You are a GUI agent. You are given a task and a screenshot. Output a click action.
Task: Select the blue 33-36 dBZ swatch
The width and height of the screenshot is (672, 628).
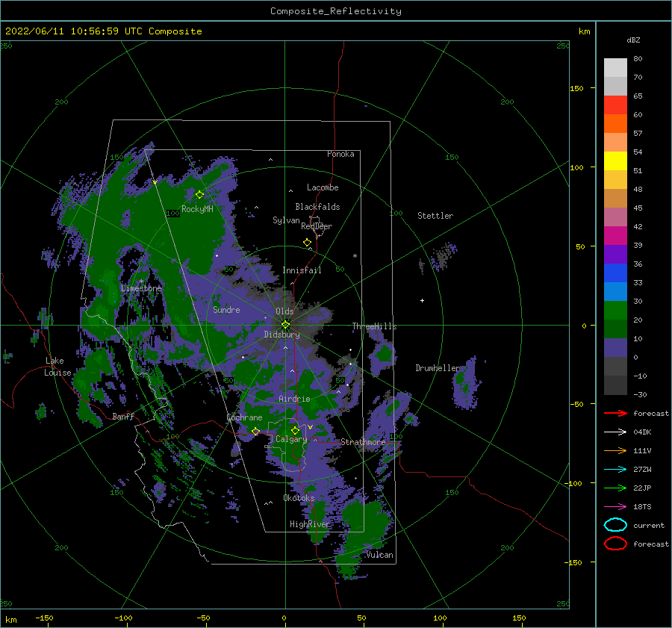[x=615, y=273]
